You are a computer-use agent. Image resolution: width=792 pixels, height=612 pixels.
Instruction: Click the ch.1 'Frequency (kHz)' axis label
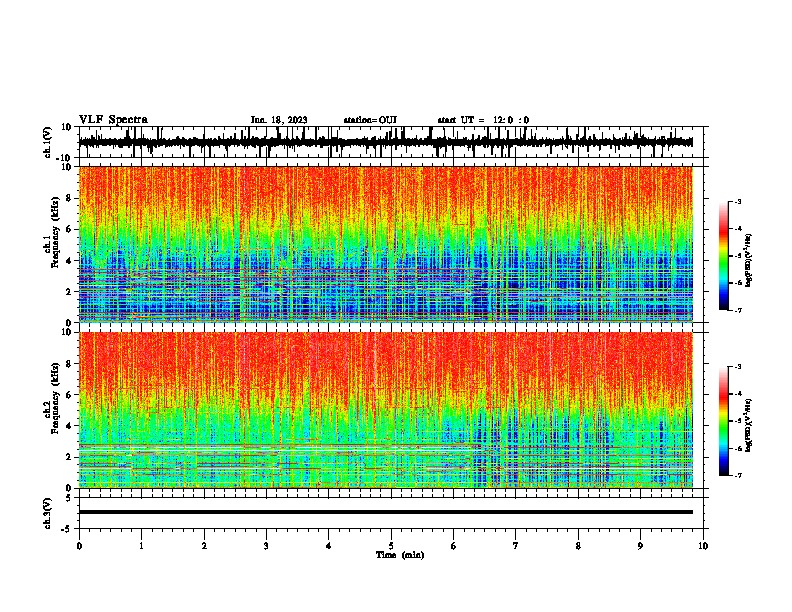point(55,232)
